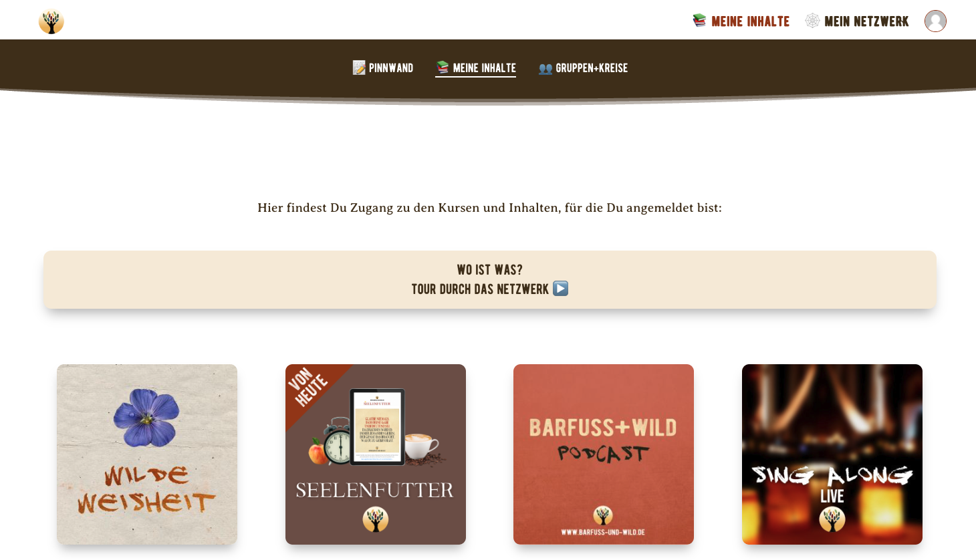
Task: Click the notepad icon beside Pinnwand
Action: tap(359, 67)
